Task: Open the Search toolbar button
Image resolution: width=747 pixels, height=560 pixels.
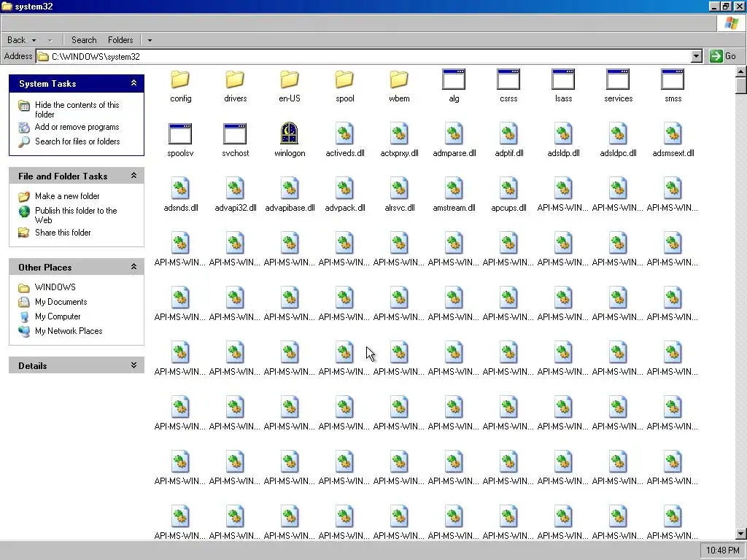Action: (84, 41)
